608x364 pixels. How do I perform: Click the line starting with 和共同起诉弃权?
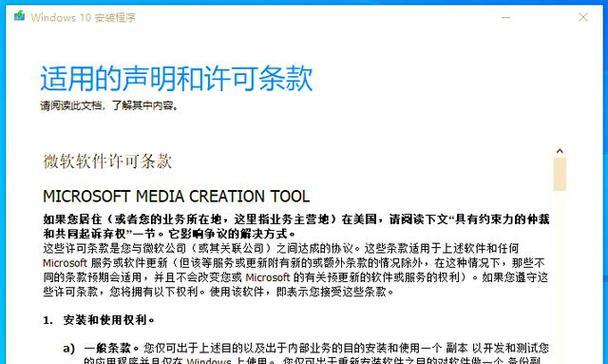pos(169,233)
